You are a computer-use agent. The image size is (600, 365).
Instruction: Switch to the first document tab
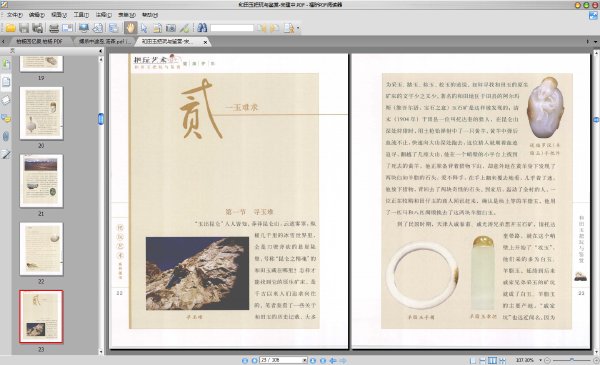point(39,41)
